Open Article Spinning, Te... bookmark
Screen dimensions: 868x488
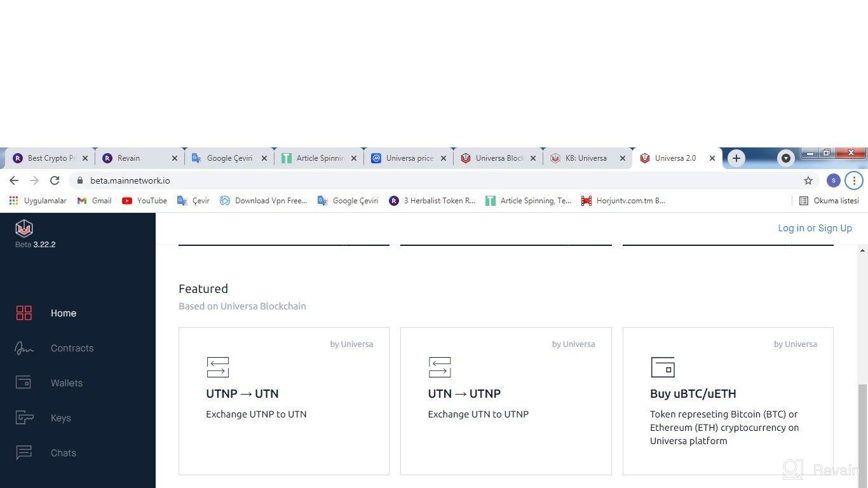pos(528,201)
